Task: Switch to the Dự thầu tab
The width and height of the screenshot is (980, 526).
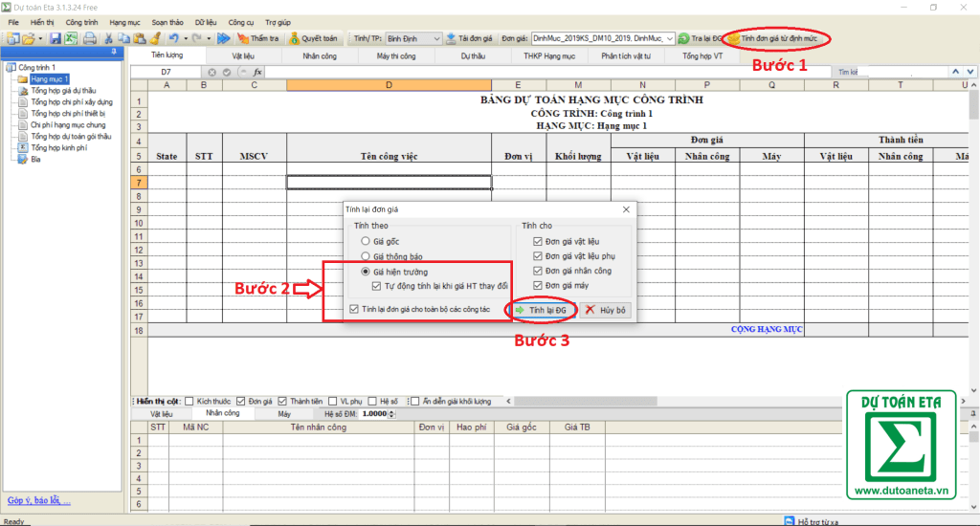Action: tap(473, 56)
